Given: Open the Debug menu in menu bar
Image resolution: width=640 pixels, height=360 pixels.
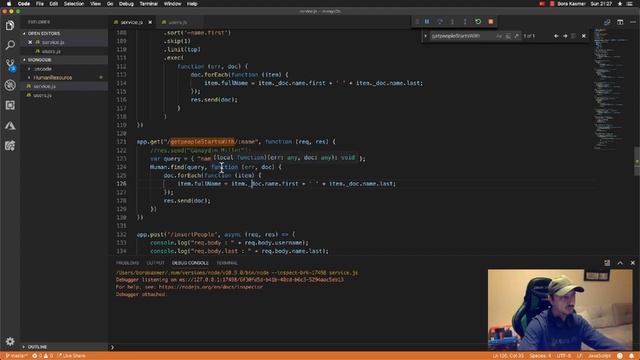Looking at the screenshot, I should [x=126, y=4].
